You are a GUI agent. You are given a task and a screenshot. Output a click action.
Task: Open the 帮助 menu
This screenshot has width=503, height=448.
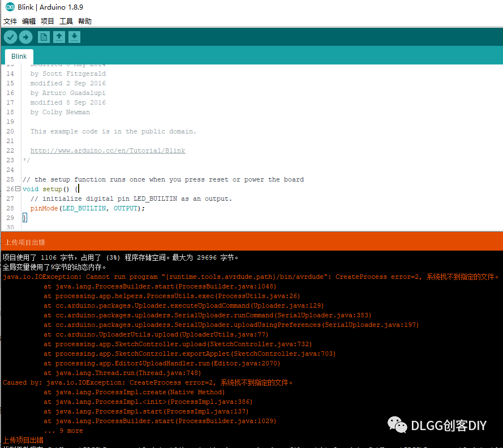pyautogui.click(x=84, y=21)
